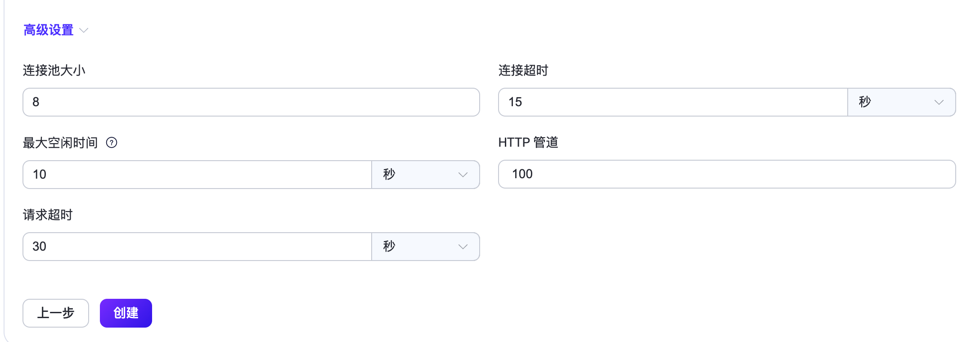Focus the 连接池大小 field containing 8
The height and width of the screenshot is (342, 980).
[251, 102]
